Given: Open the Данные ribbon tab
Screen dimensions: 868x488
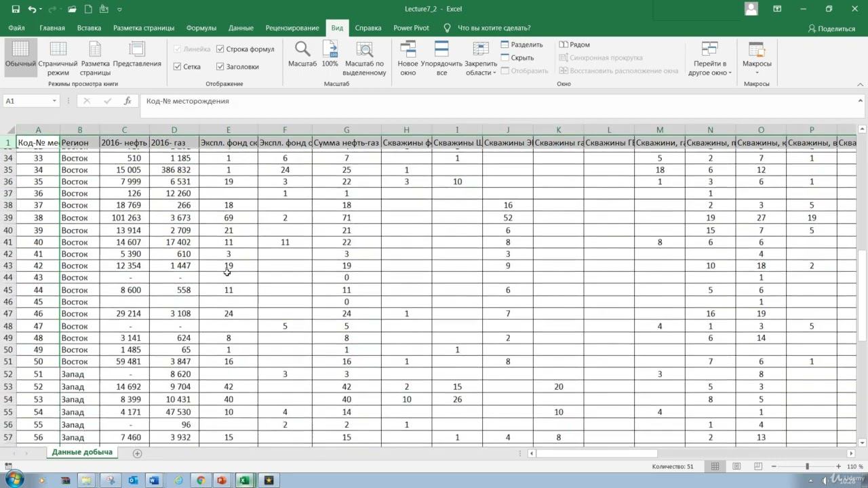Looking at the screenshot, I should click(x=241, y=28).
